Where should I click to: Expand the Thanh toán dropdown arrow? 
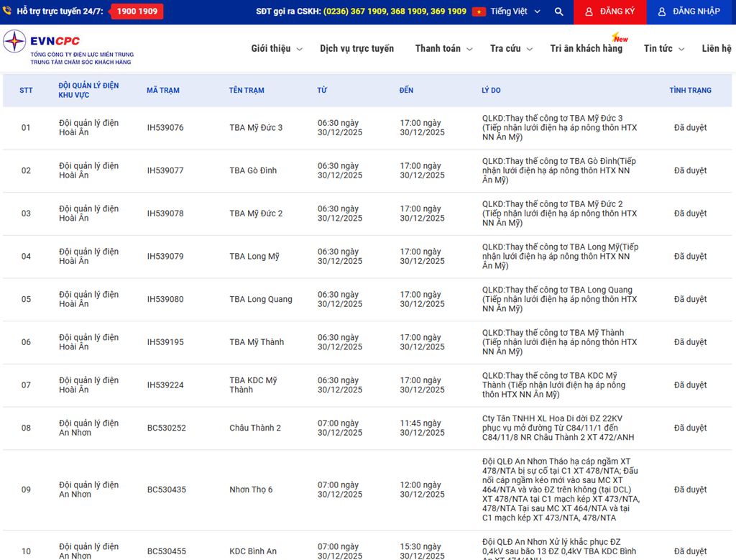470,49
